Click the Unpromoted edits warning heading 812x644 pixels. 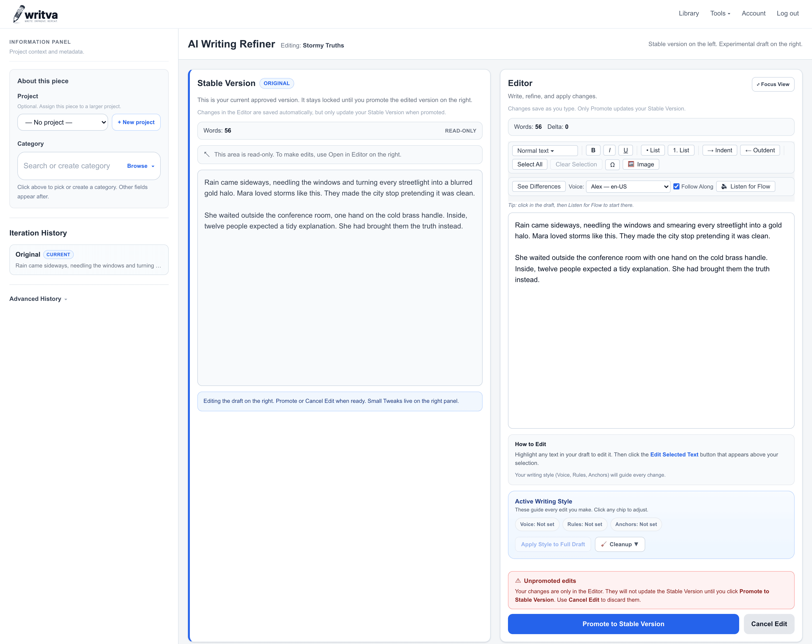tap(550, 581)
